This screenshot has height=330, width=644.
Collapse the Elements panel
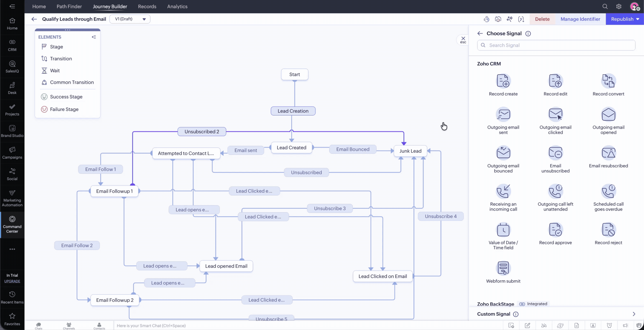94,37
